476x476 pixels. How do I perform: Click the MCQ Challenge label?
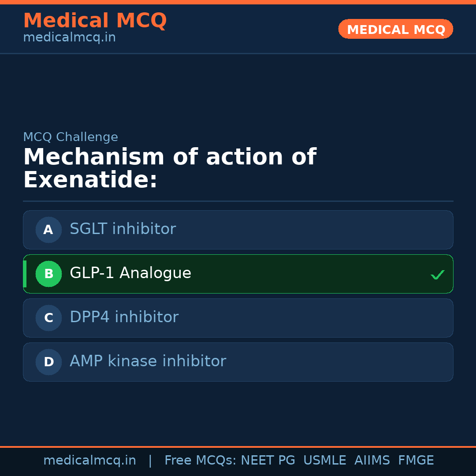71,137
